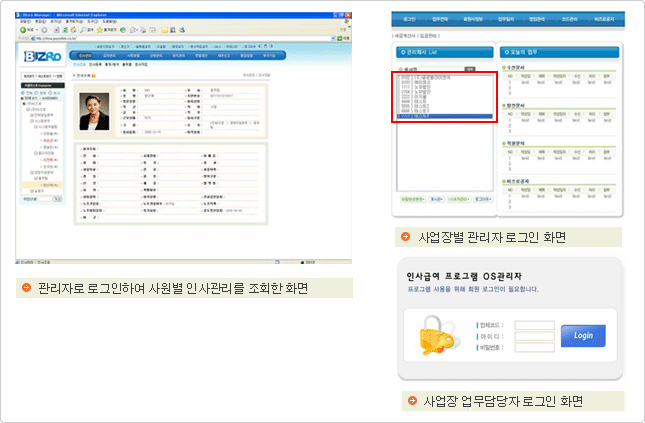The width and height of the screenshot is (645, 423).
Task: Click the 비밀번호 input field
Action: (533, 348)
